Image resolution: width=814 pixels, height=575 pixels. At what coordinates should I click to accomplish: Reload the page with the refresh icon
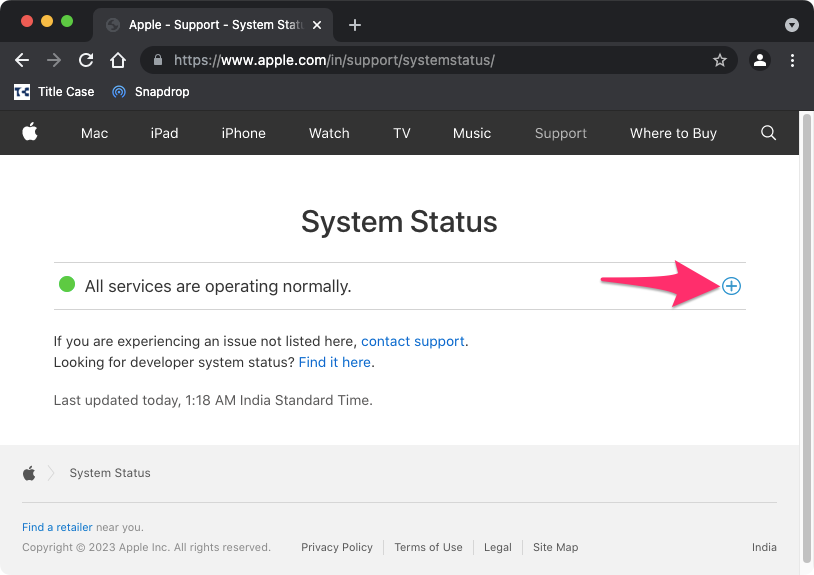(x=86, y=60)
